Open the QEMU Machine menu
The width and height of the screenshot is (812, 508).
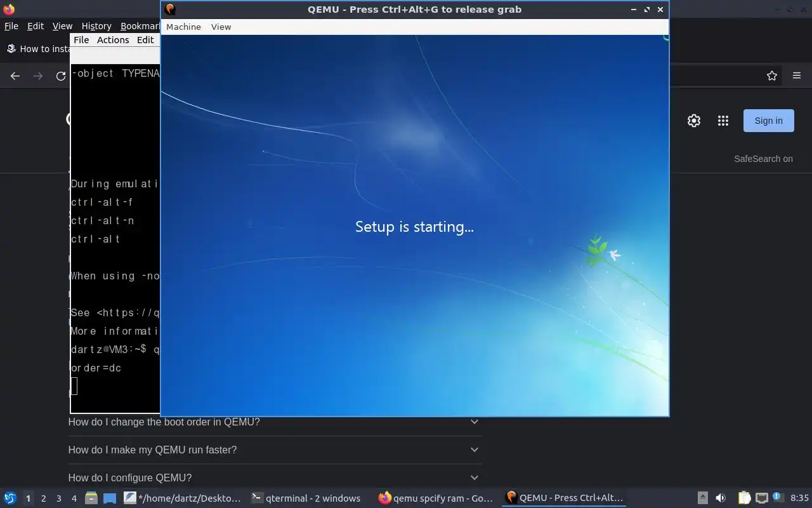tap(183, 27)
